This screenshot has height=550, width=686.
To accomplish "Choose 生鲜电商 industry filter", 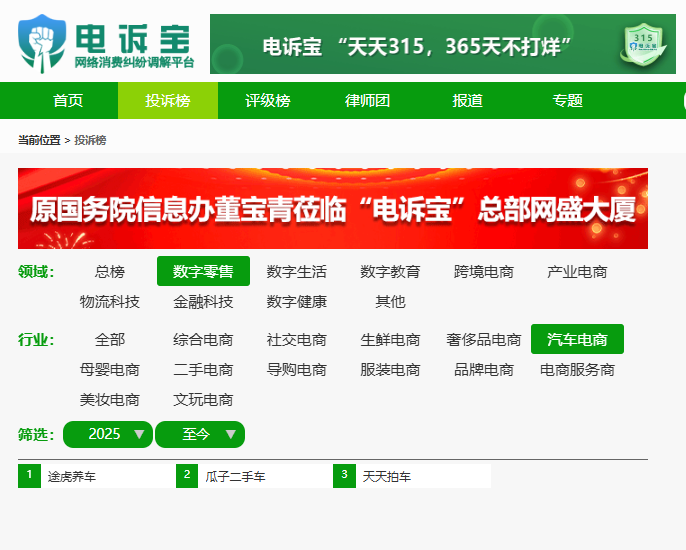I will coord(390,339).
